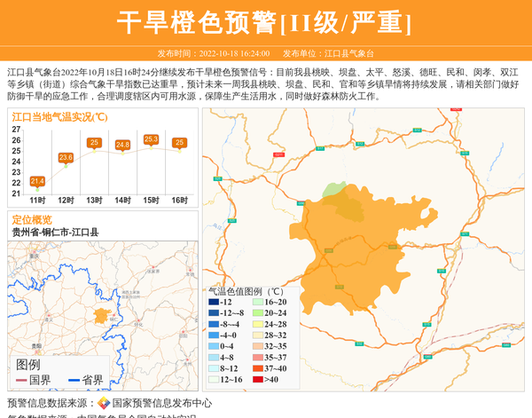Image resolution: width=532 pixels, height=418 pixels.
Task: Click the 25.3 temperature marker at 15时
Action: (x=151, y=139)
